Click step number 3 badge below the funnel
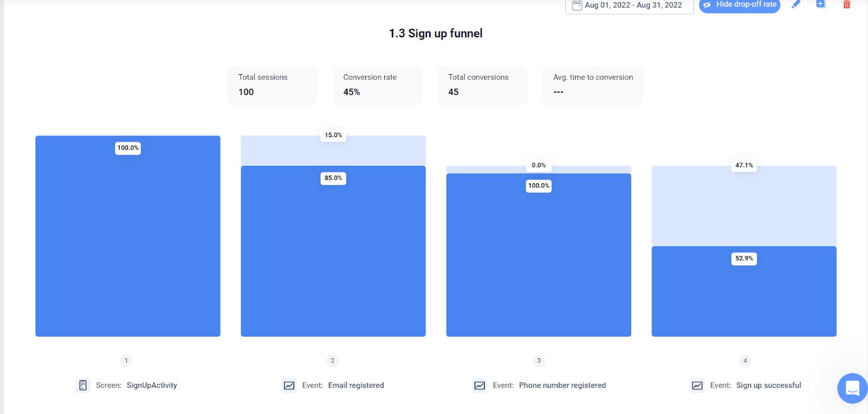 (538, 360)
